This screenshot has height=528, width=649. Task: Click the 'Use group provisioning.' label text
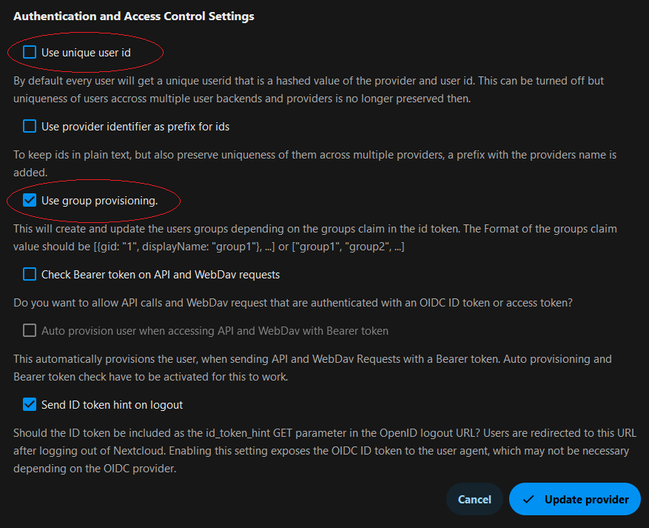99,201
